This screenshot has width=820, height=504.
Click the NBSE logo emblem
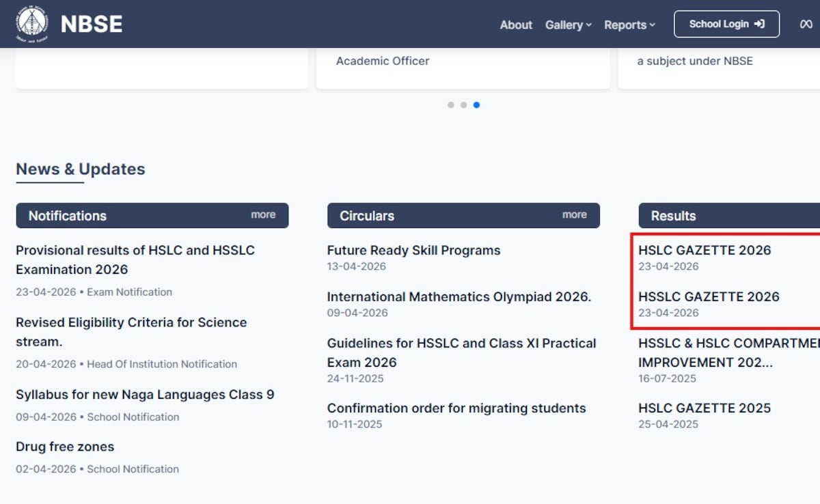32,24
